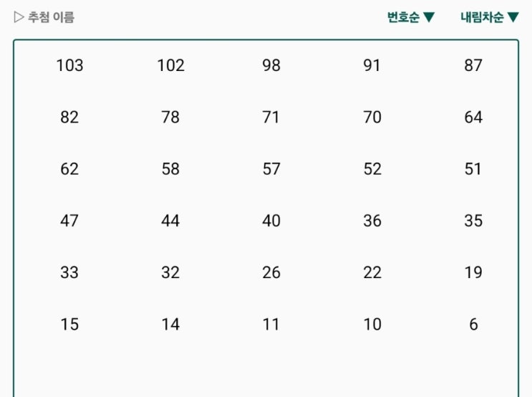Image resolution: width=532 pixels, height=397 pixels.
Task: Select number 14 in the last row
Action: click(x=170, y=325)
